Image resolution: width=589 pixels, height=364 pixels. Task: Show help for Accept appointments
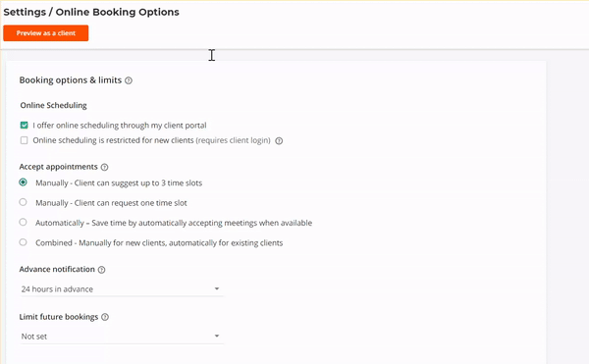(x=105, y=168)
